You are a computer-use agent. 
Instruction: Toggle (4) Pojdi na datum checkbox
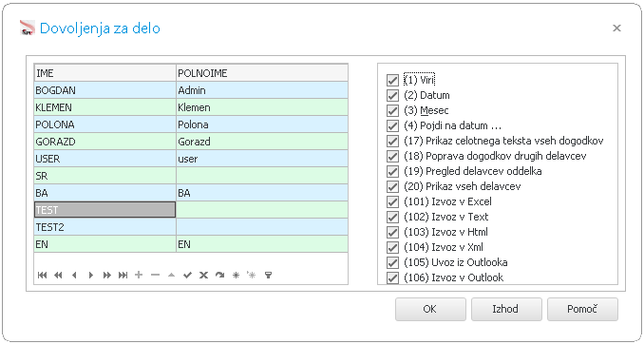(392, 125)
